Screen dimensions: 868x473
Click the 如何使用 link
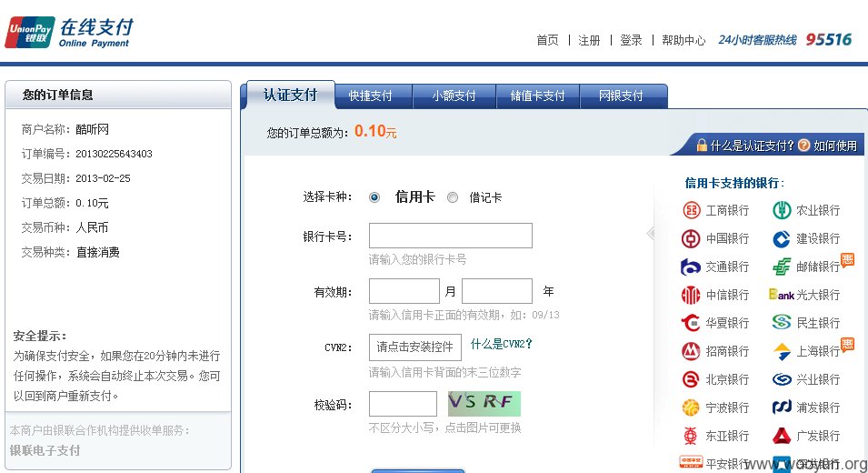[834, 146]
